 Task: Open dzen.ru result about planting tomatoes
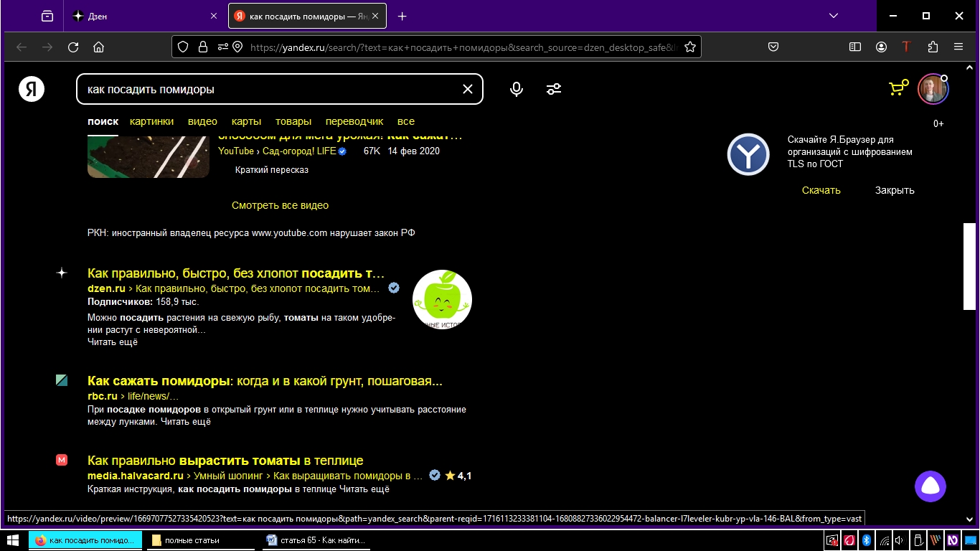click(x=236, y=273)
